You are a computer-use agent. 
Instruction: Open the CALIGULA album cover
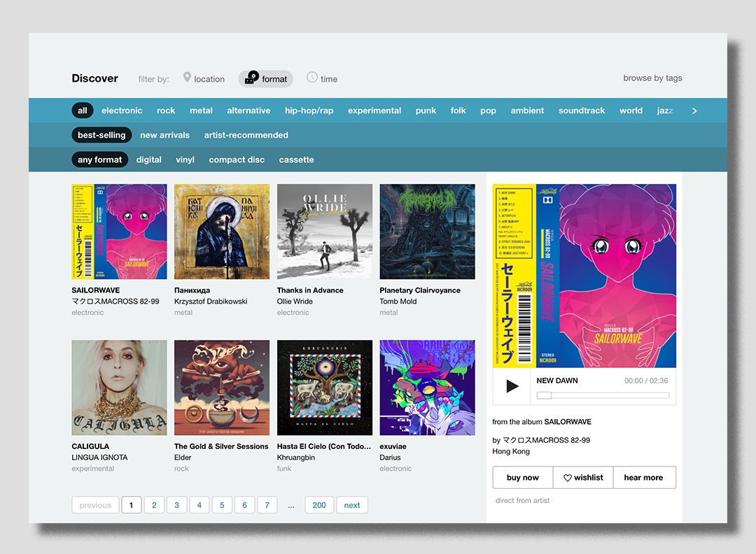(x=119, y=388)
